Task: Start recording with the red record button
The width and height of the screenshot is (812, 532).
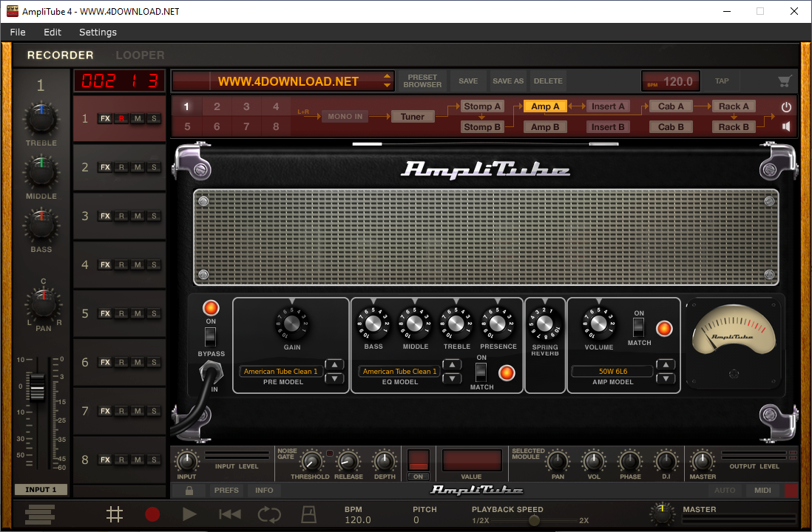Action: coord(152,514)
